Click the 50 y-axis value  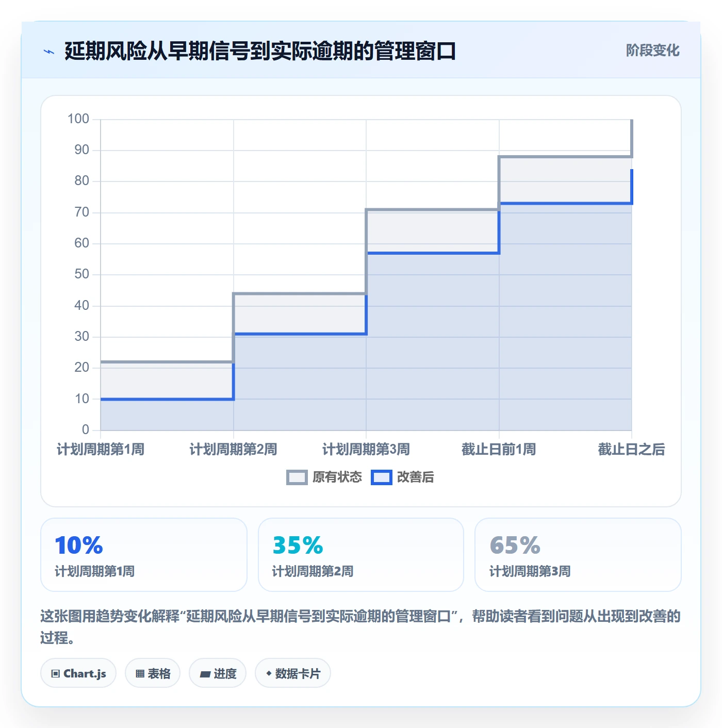click(82, 274)
